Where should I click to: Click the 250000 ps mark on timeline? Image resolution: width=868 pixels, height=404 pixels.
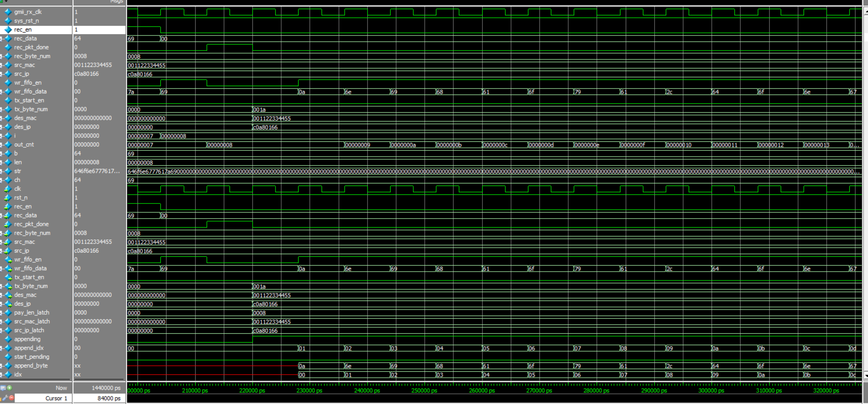(x=424, y=390)
